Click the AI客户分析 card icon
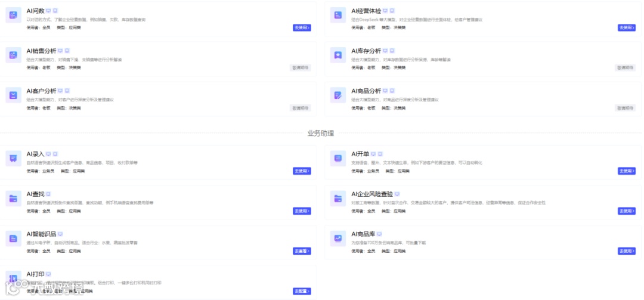This screenshot has width=644, height=300. click(14, 95)
